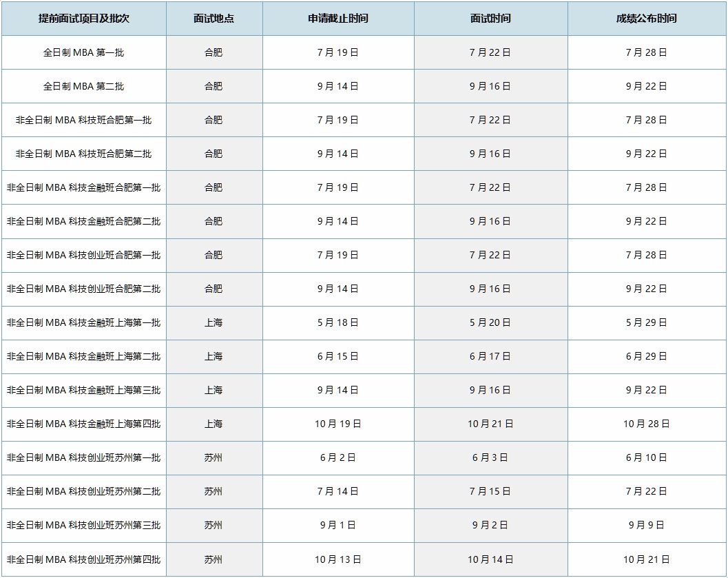Click the 9月9日 result date cell
The width and height of the screenshot is (728, 578).
646,525
